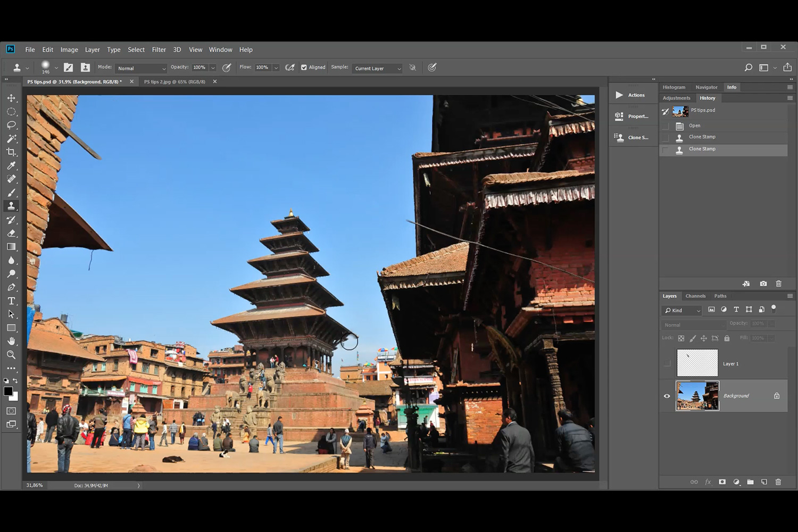Select the Eraser tool
Viewport: 798px width, 532px height.
point(11,233)
